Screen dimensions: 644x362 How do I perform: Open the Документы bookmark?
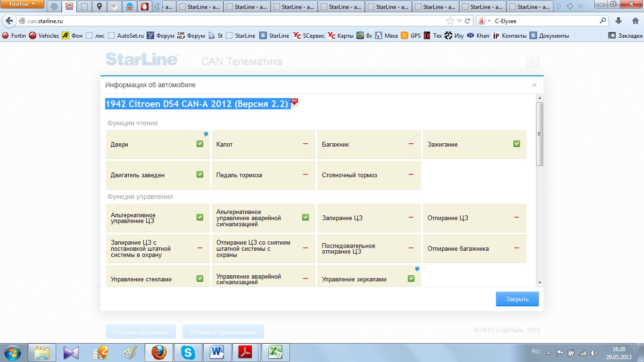pos(550,35)
